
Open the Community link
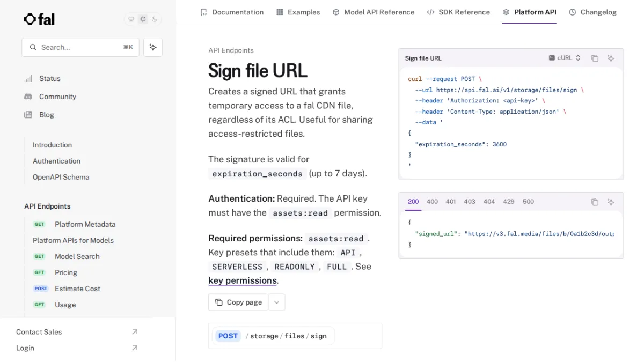(57, 97)
